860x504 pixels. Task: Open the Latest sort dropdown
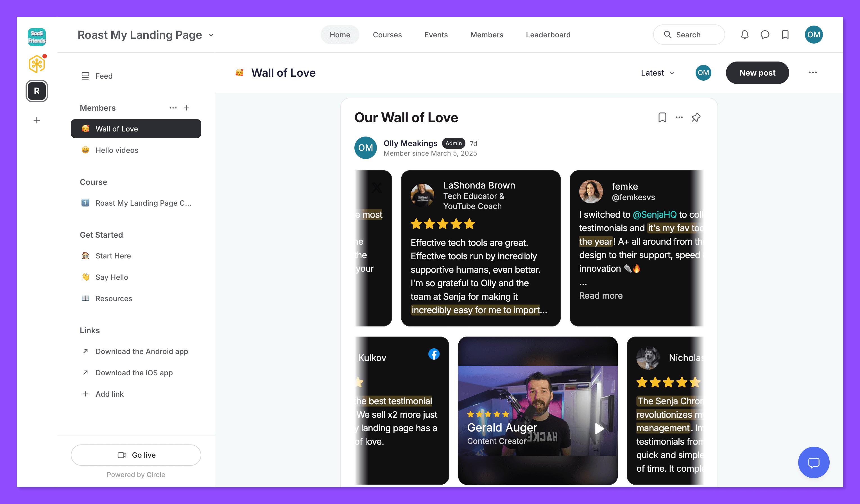(x=657, y=73)
